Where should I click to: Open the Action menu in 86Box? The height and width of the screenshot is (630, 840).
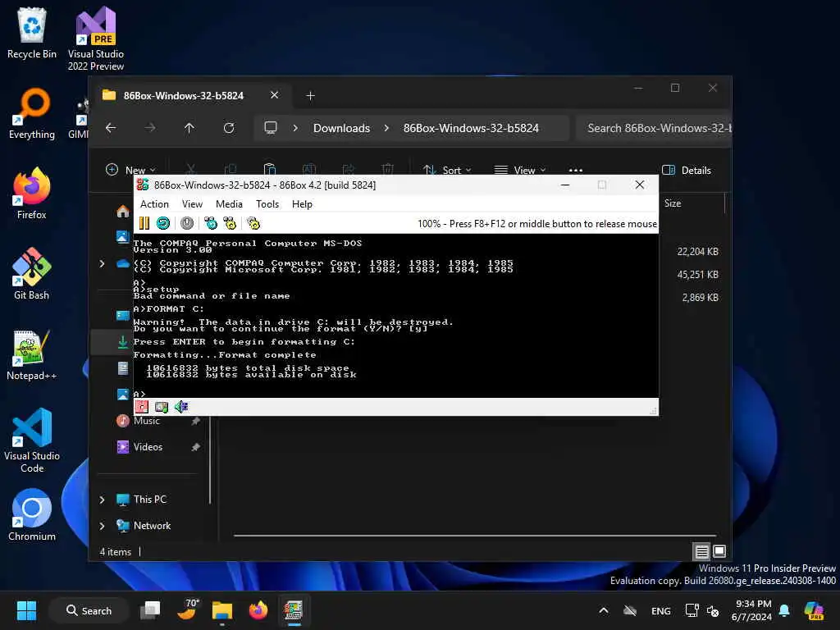click(x=154, y=204)
